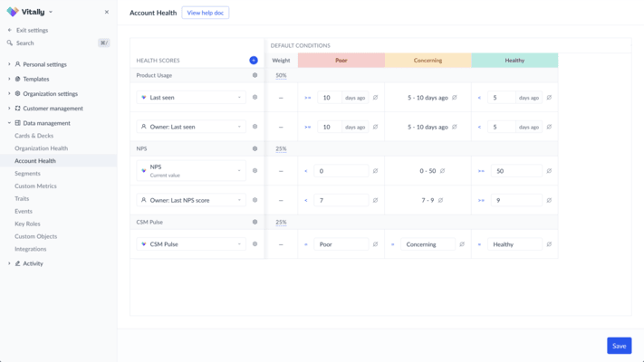Open gear settings for Owner: Last NPS score
The height and width of the screenshot is (362, 644).
(255, 200)
